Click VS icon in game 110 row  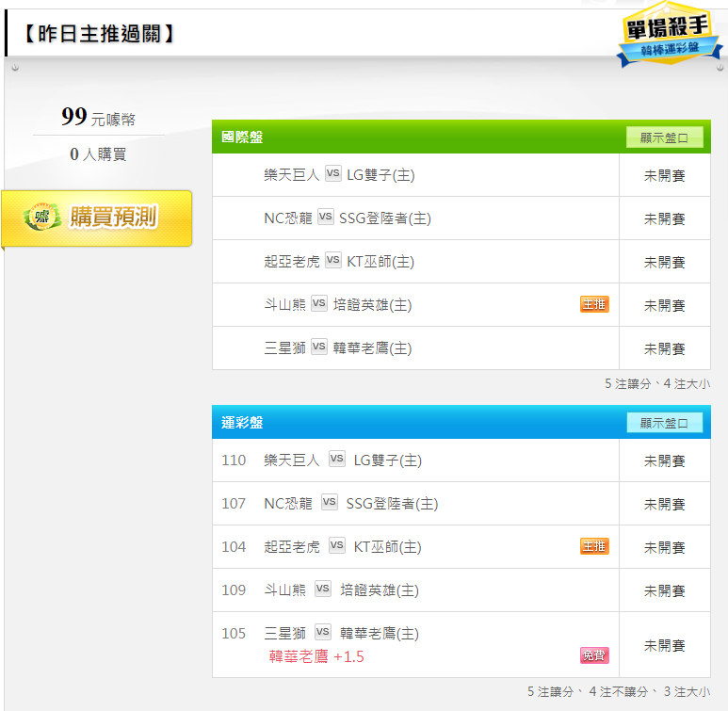coord(336,459)
